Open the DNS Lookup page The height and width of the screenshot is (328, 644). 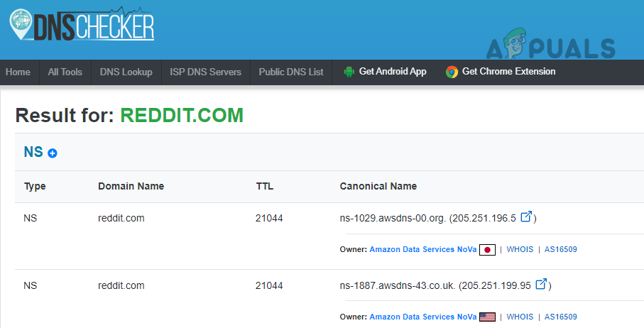pyautogui.click(x=126, y=72)
